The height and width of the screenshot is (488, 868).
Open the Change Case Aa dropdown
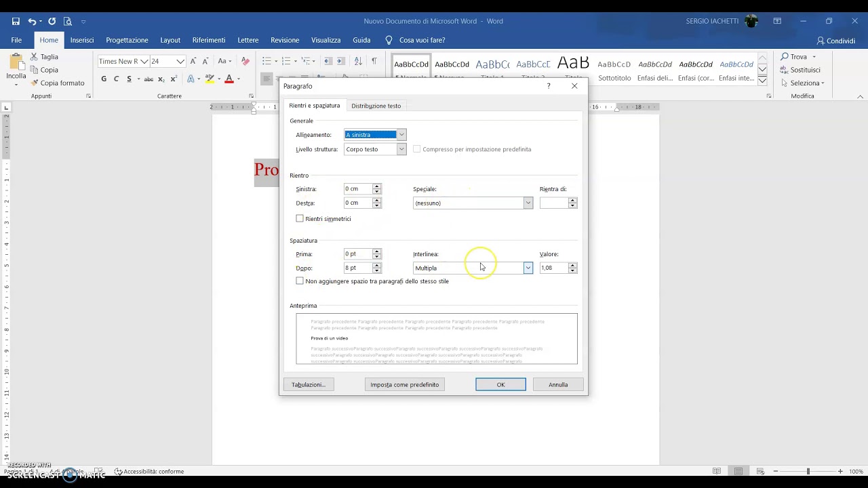tap(225, 61)
